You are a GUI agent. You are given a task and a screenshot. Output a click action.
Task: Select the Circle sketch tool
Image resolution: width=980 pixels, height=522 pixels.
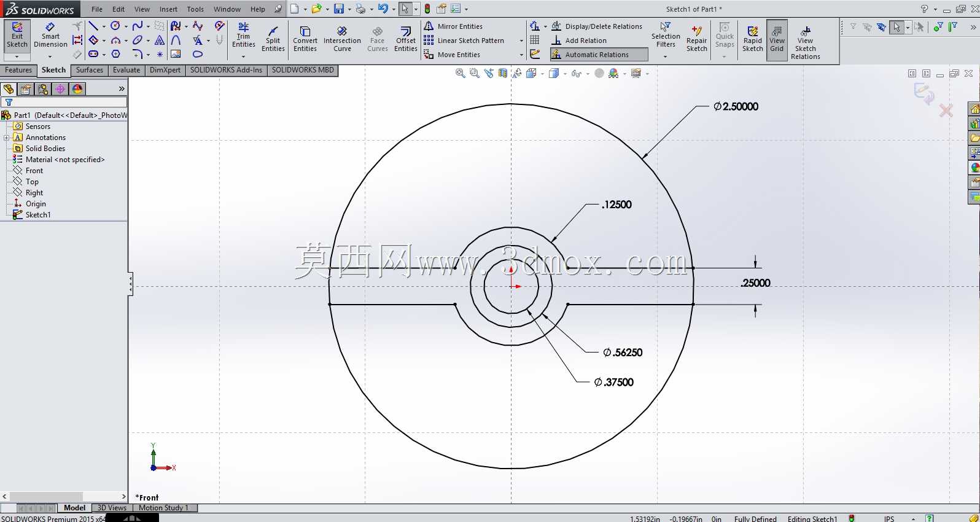115,26
